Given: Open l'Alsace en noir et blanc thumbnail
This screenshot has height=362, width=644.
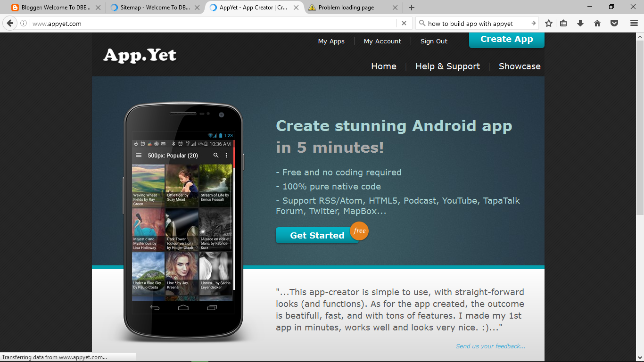Looking at the screenshot, I should tap(215, 230).
